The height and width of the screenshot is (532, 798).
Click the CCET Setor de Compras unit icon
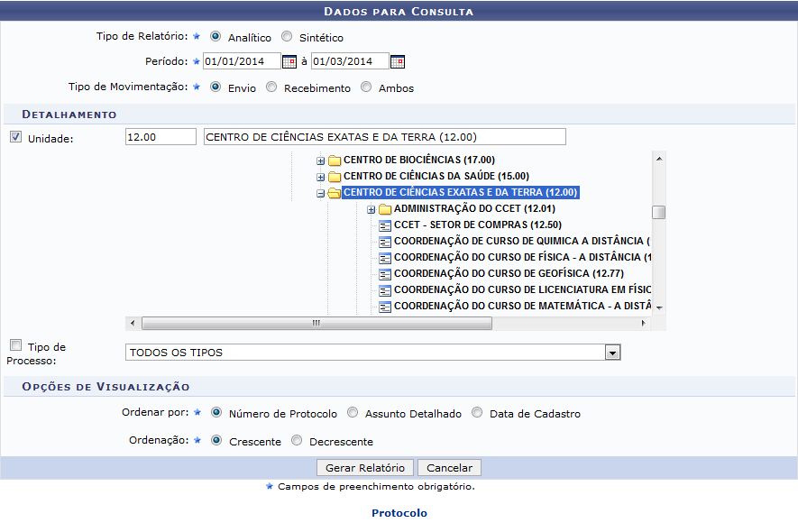pos(385,225)
